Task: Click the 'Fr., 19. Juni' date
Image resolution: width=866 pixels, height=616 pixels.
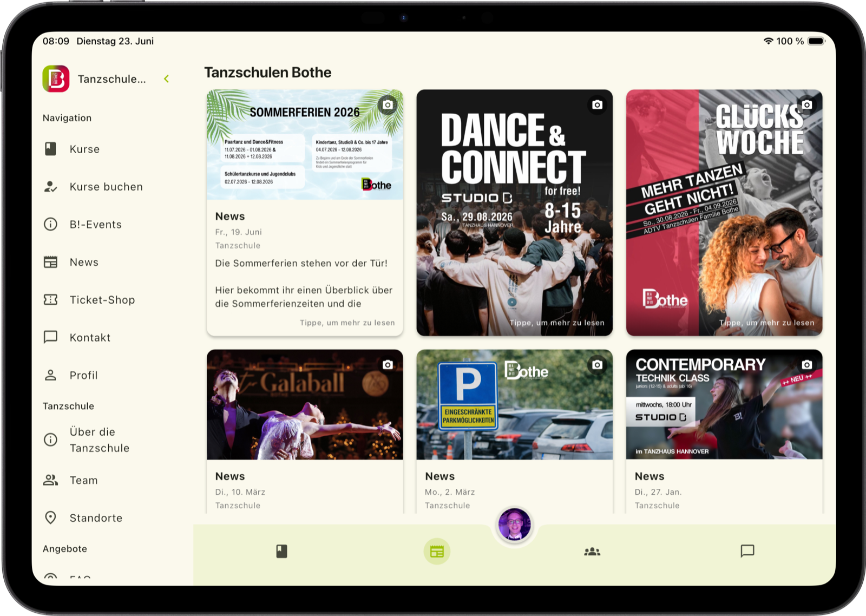Action: 238,232
